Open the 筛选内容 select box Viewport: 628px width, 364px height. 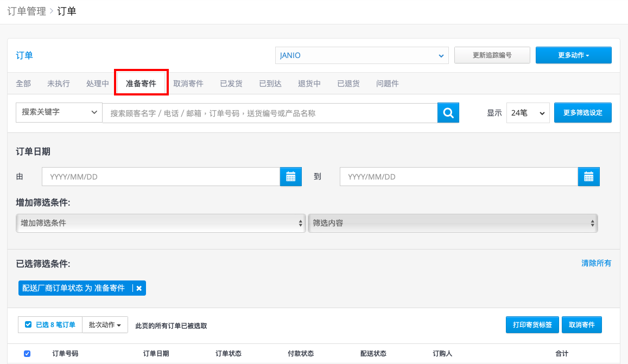453,223
